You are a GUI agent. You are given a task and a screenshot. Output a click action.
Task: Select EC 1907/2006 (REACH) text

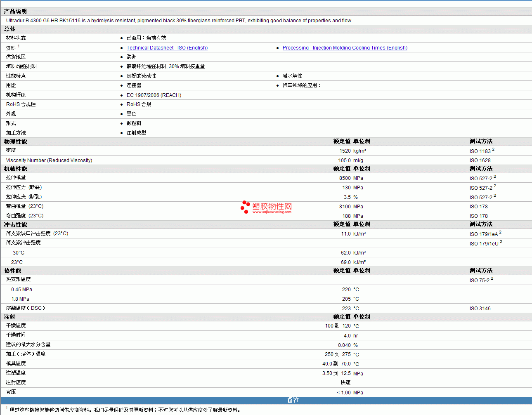[x=154, y=95]
